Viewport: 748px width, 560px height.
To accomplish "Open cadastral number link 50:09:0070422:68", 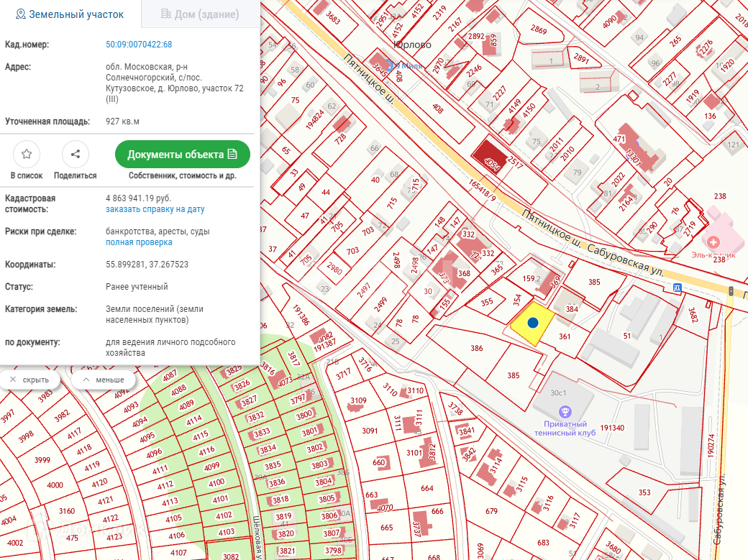I will [x=139, y=45].
